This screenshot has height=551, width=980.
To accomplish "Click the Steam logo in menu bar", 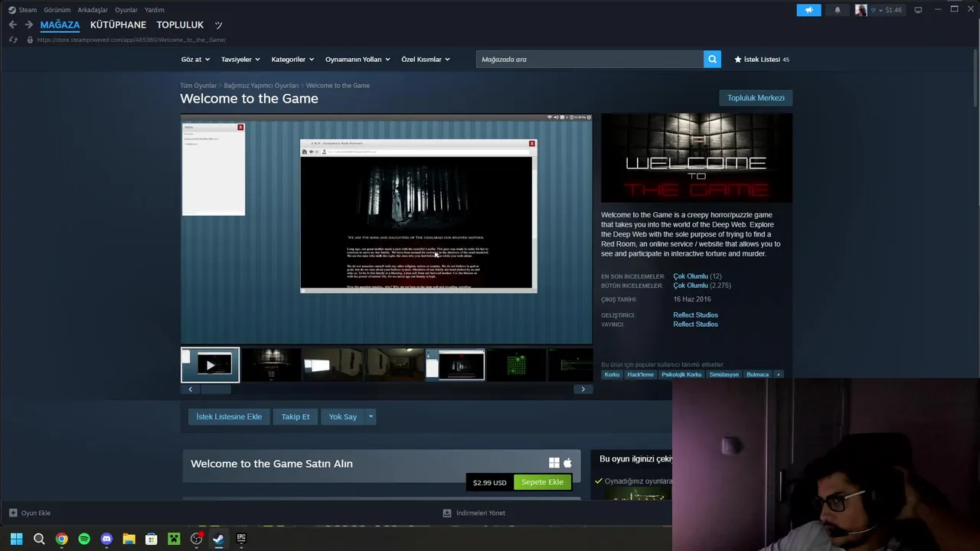I will tap(11, 10).
